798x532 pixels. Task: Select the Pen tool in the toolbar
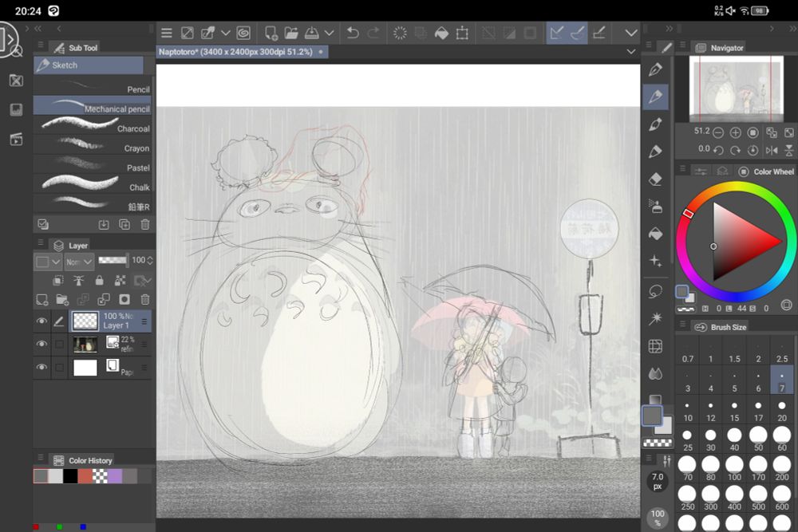(x=655, y=69)
